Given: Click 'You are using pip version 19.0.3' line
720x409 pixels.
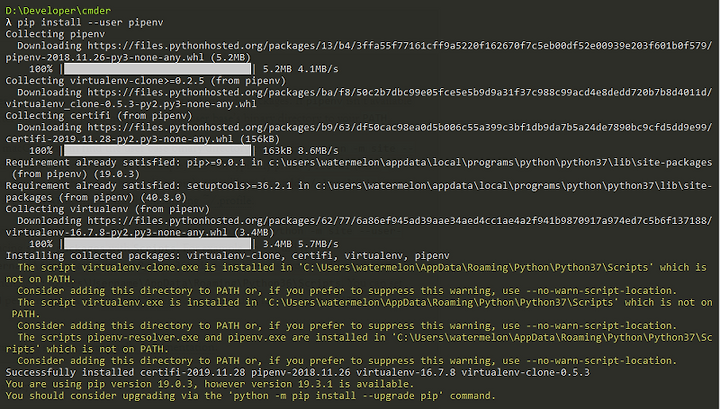Looking at the screenshot, I should click(209, 384).
